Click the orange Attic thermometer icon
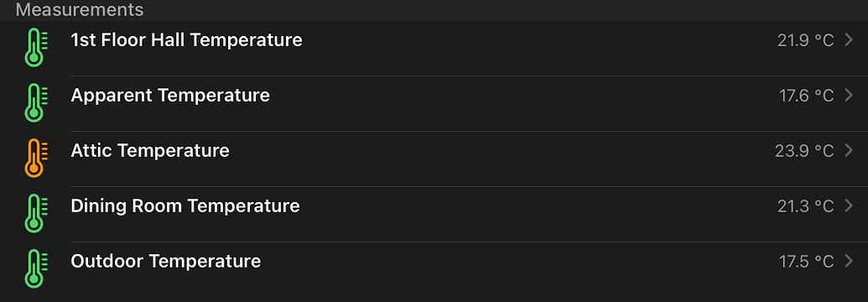 tap(36, 158)
